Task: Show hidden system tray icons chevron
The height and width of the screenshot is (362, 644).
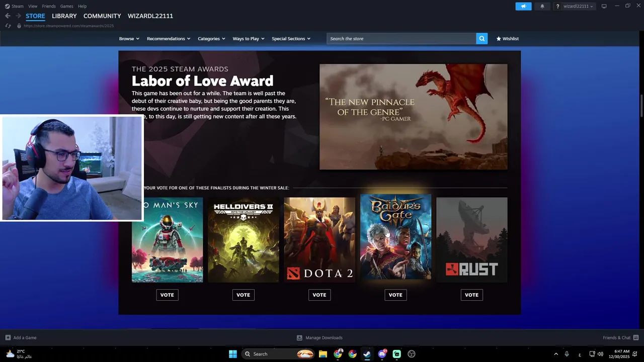Action: point(556,354)
